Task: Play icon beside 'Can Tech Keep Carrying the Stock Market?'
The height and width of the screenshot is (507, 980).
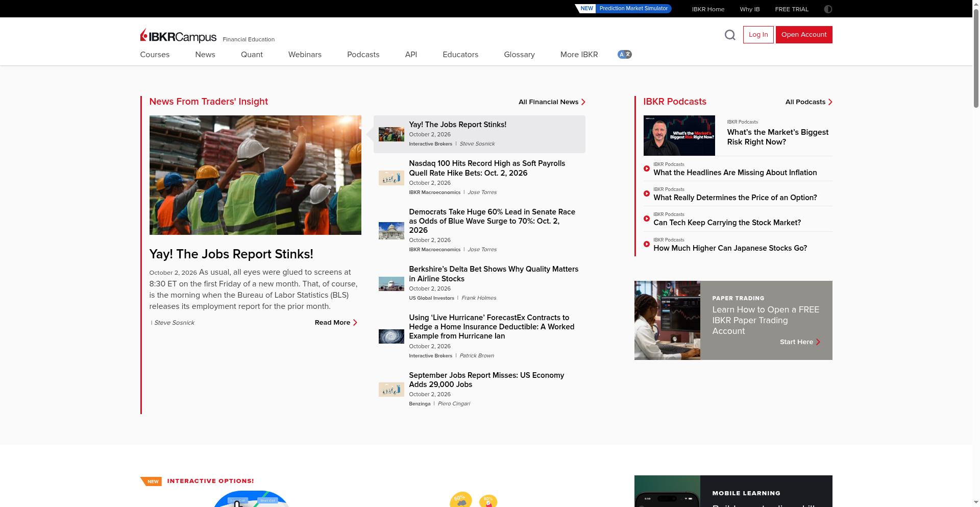Action: pyautogui.click(x=647, y=219)
